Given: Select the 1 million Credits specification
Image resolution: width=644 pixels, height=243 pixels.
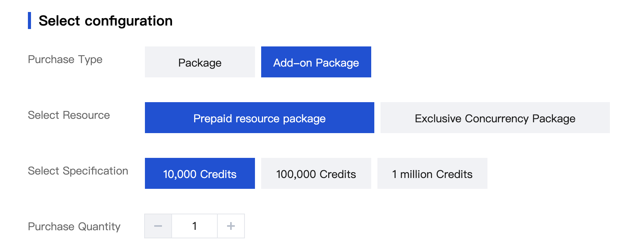Looking at the screenshot, I should tap(432, 174).
